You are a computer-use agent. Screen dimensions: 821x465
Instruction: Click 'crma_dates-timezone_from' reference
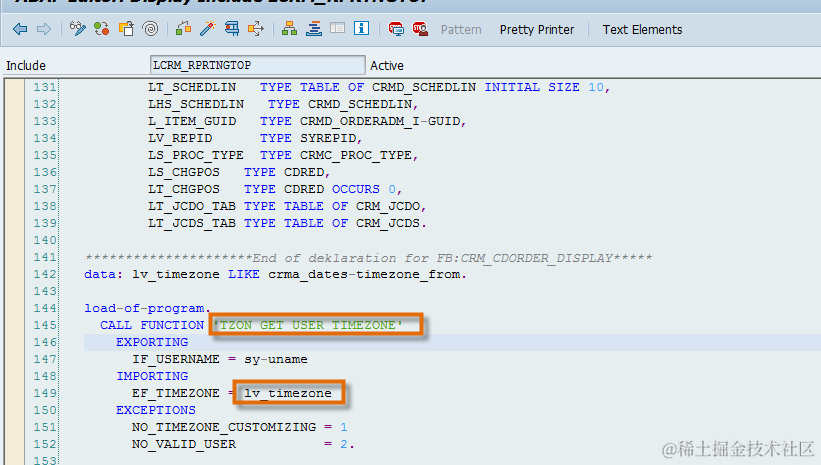364,274
